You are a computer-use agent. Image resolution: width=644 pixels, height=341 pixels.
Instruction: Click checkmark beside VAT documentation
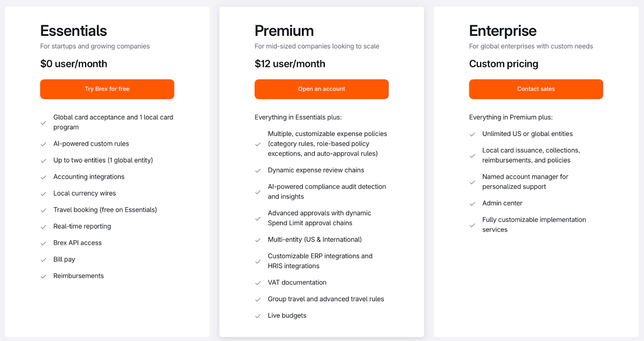258,283
